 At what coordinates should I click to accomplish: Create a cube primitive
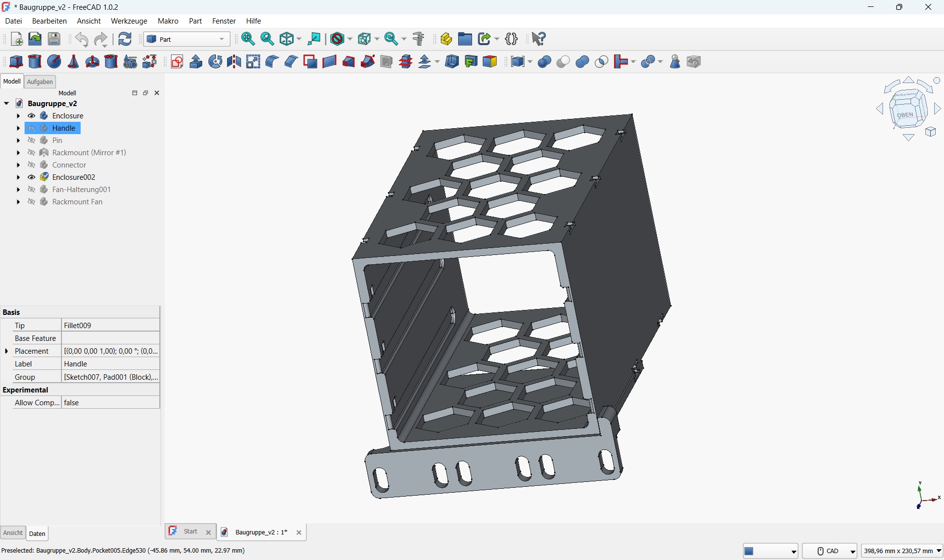[x=16, y=61]
